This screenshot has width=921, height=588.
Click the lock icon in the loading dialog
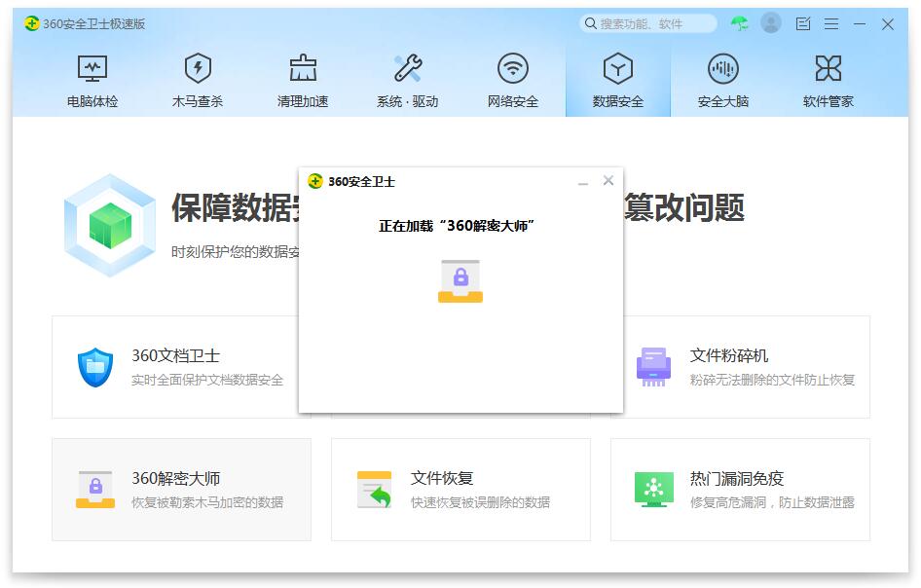(460, 280)
